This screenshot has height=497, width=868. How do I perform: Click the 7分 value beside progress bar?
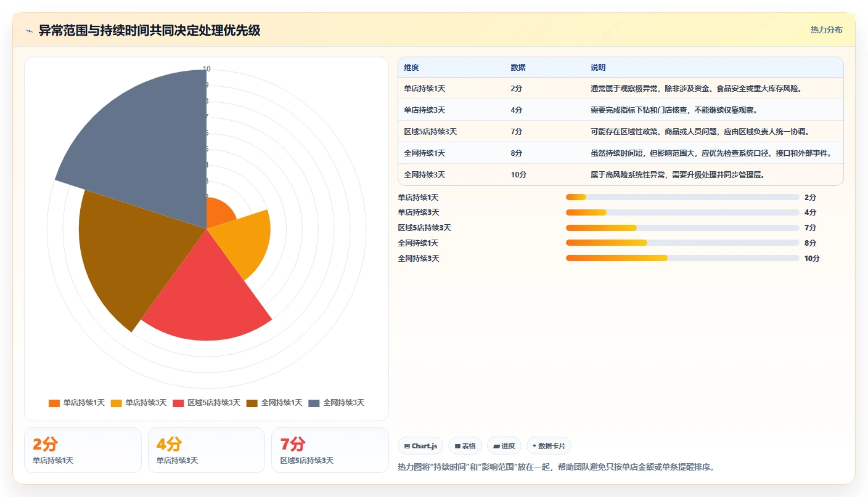(x=810, y=228)
